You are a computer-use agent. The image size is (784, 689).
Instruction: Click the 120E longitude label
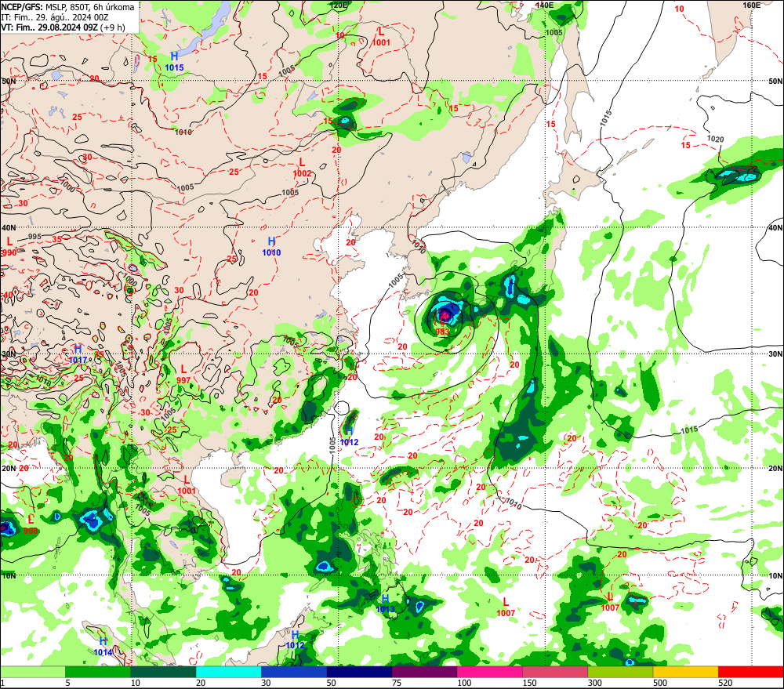pyautogui.click(x=339, y=5)
